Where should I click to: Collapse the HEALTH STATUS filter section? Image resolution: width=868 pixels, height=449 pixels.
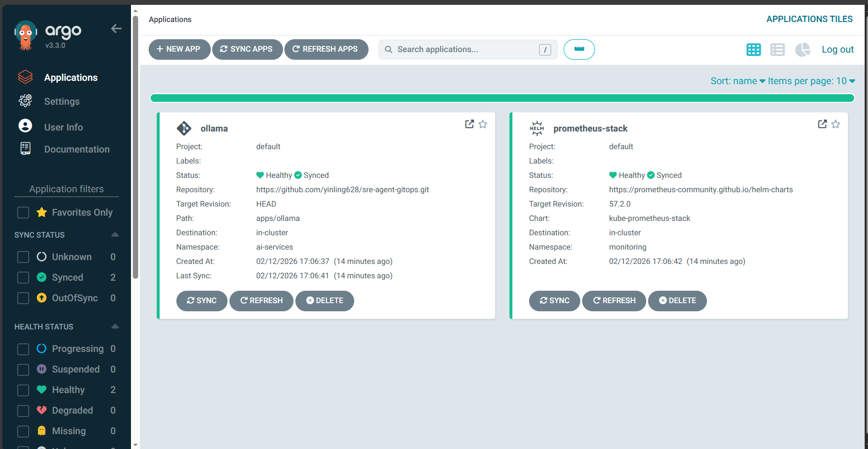pos(115,326)
